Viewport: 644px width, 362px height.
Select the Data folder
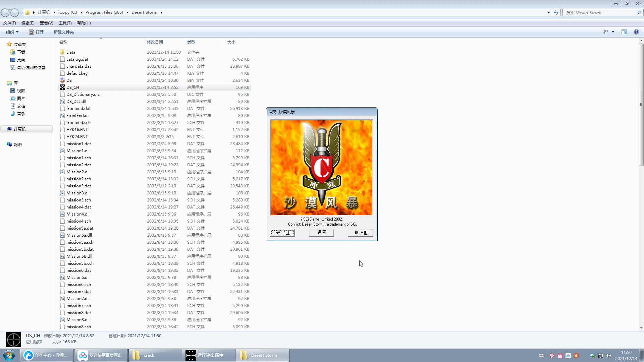(x=71, y=52)
